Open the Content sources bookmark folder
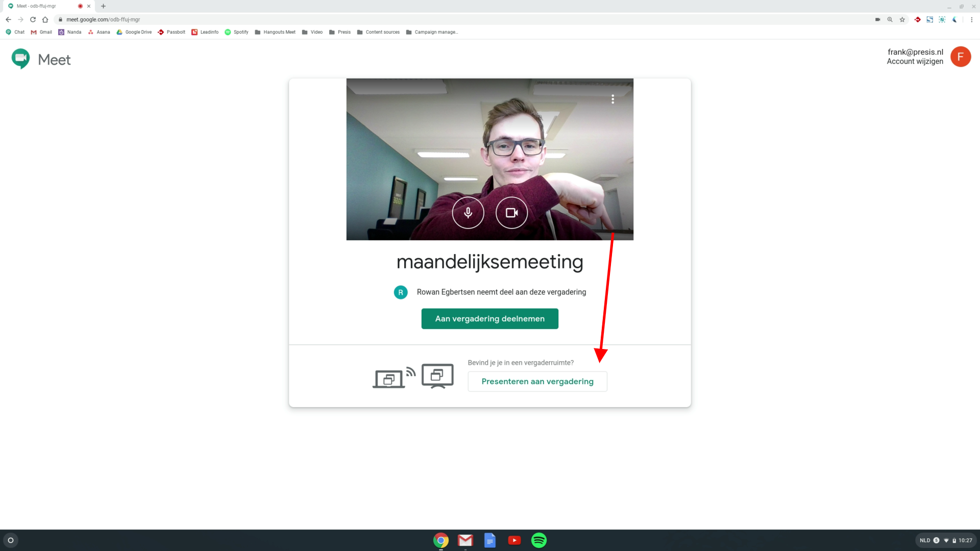Screen dimensions: 980x551 coord(378,32)
